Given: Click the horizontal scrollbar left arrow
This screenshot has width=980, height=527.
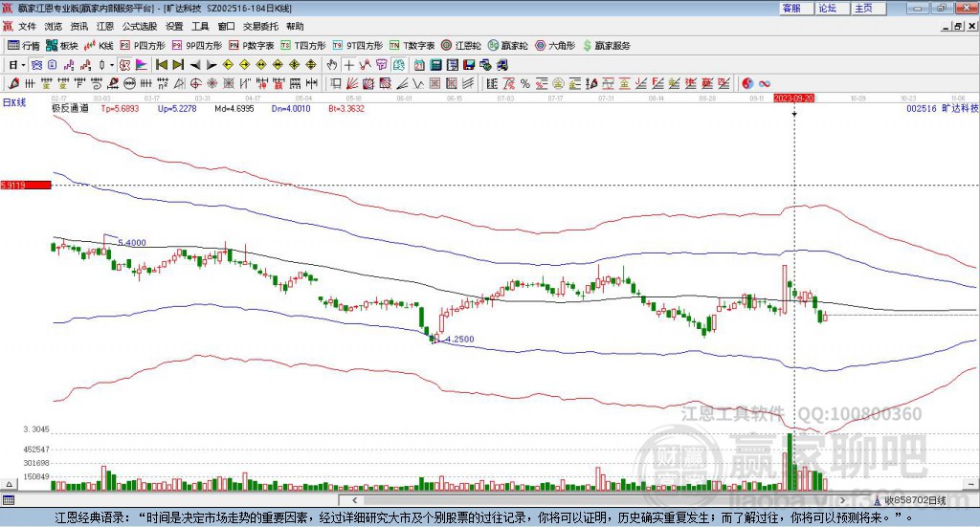Looking at the screenshot, I should [354, 500].
